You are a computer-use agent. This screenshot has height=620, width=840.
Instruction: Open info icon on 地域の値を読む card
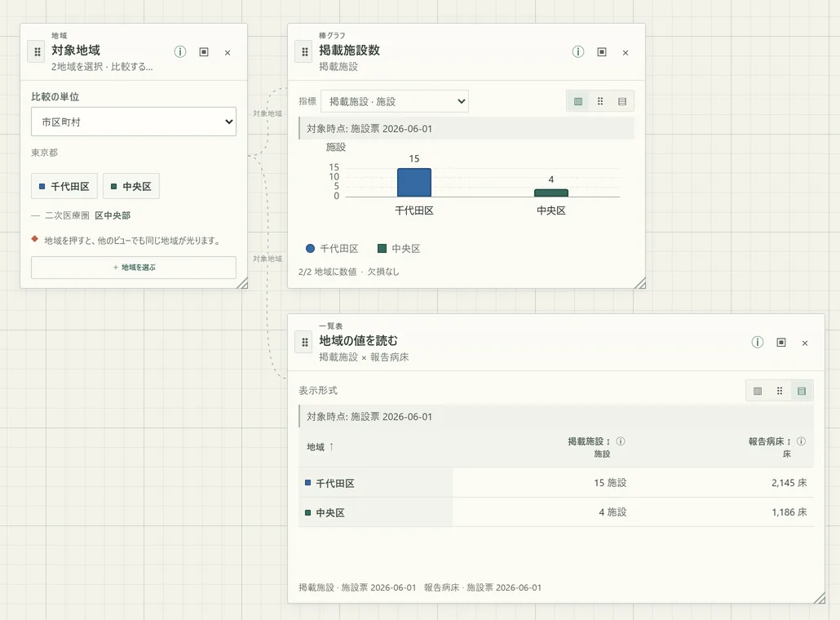pos(758,343)
